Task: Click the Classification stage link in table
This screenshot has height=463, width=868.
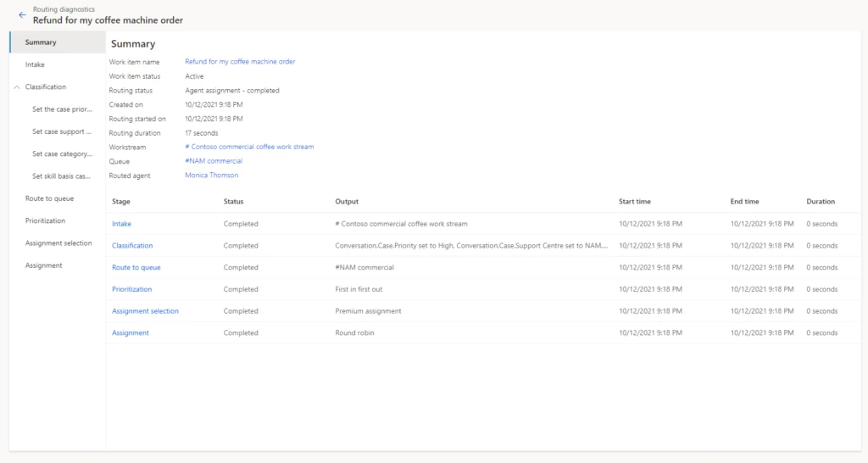Action: [x=132, y=246]
